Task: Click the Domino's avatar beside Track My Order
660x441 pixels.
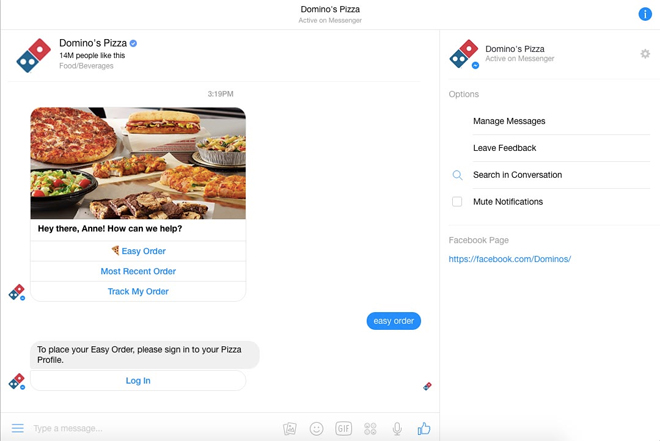Action: 17,292
